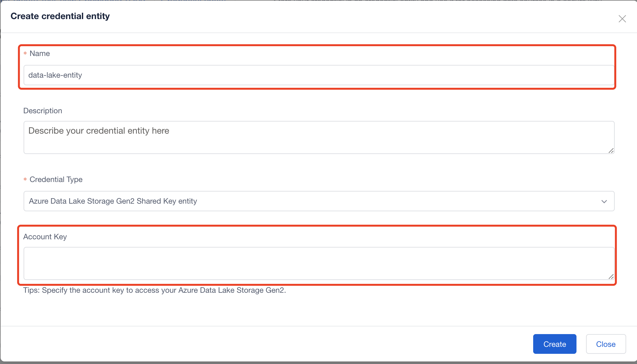This screenshot has height=364, width=637.
Task: Click the Account Key text area
Action: 318,262
